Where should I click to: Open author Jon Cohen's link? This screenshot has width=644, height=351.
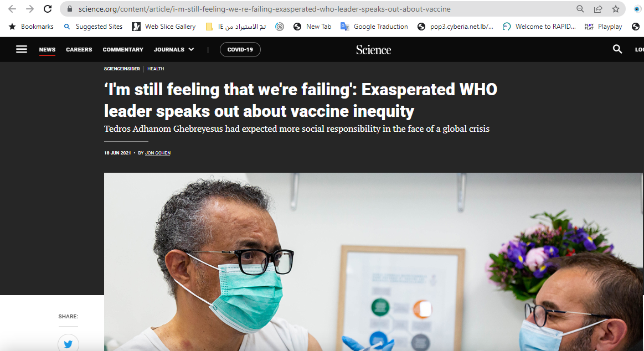pyautogui.click(x=158, y=153)
